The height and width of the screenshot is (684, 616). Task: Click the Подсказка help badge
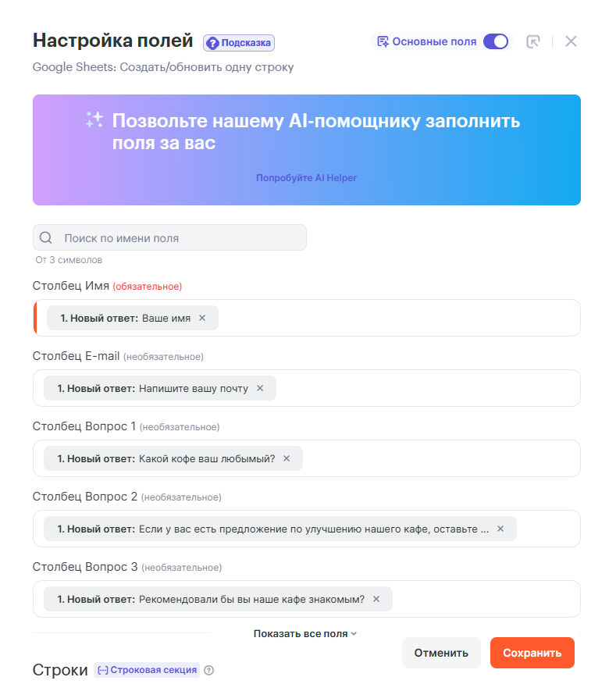(239, 43)
